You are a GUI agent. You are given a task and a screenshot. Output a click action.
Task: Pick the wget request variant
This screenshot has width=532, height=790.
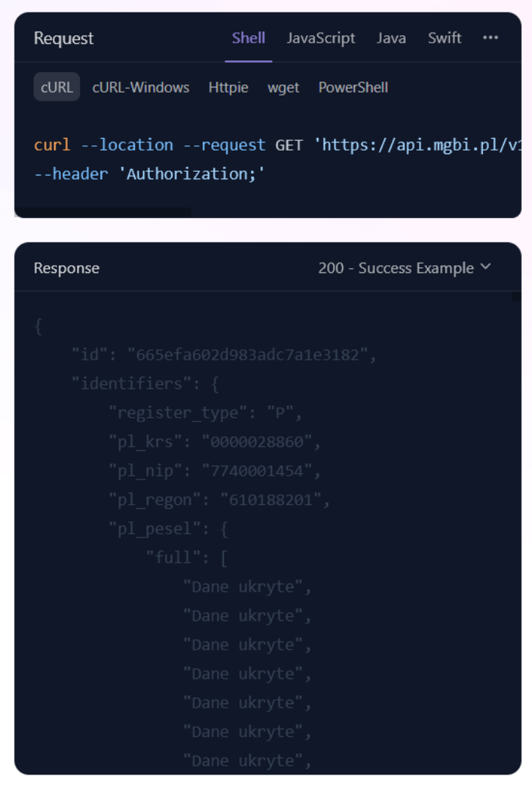pyautogui.click(x=283, y=87)
